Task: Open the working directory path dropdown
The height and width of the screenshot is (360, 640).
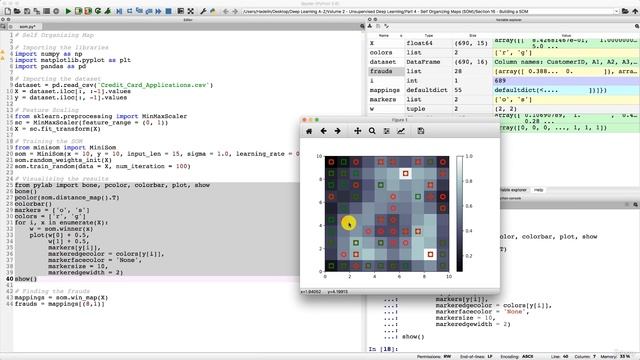Action: (616, 11)
